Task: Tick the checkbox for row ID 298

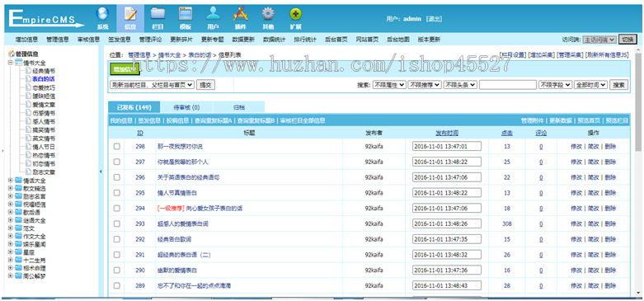Action: click(x=116, y=146)
